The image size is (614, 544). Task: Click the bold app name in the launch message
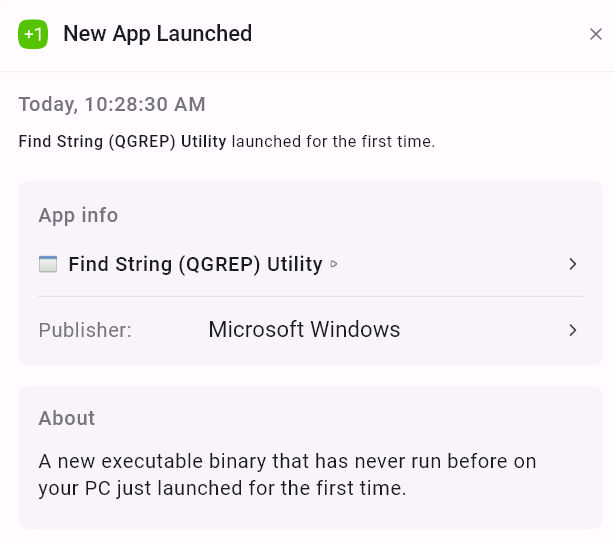122,141
